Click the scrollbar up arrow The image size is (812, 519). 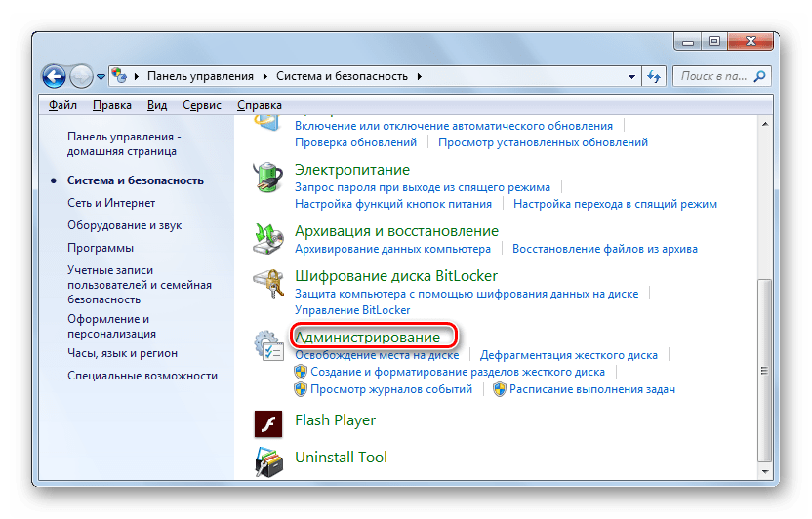click(x=765, y=124)
